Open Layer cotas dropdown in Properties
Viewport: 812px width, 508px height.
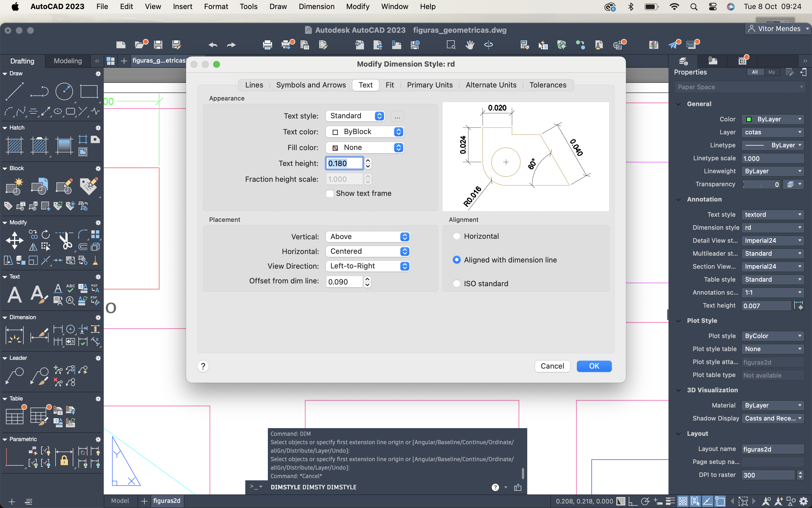click(773, 132)
